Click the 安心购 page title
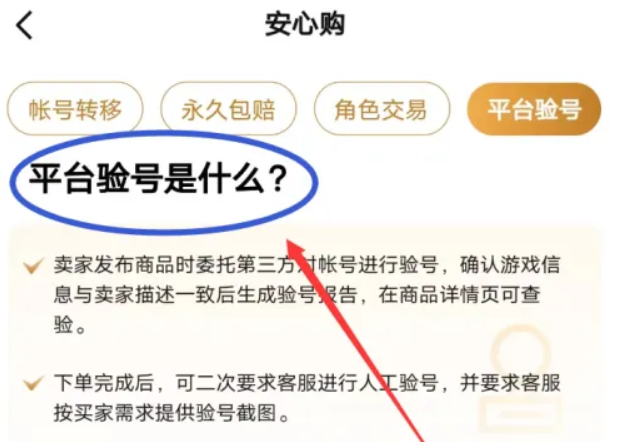The image size is (621, 442). 305,25
